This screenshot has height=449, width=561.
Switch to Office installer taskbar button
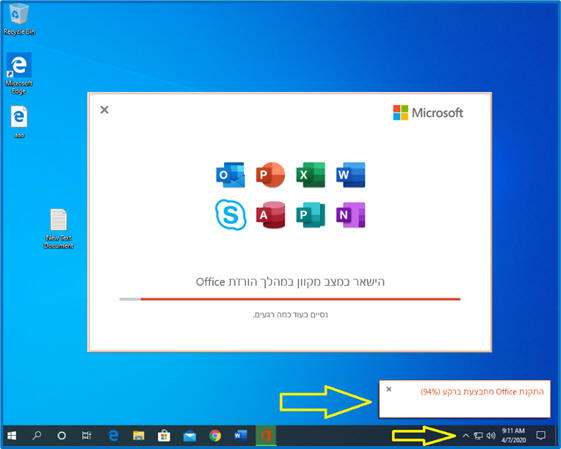pos(266,435)
